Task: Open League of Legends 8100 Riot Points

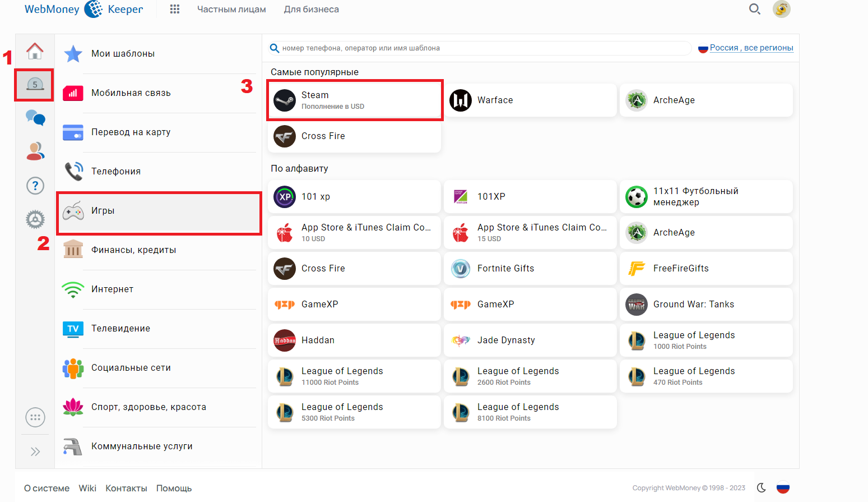Action: pyautogui.click(x=530, y=412)
